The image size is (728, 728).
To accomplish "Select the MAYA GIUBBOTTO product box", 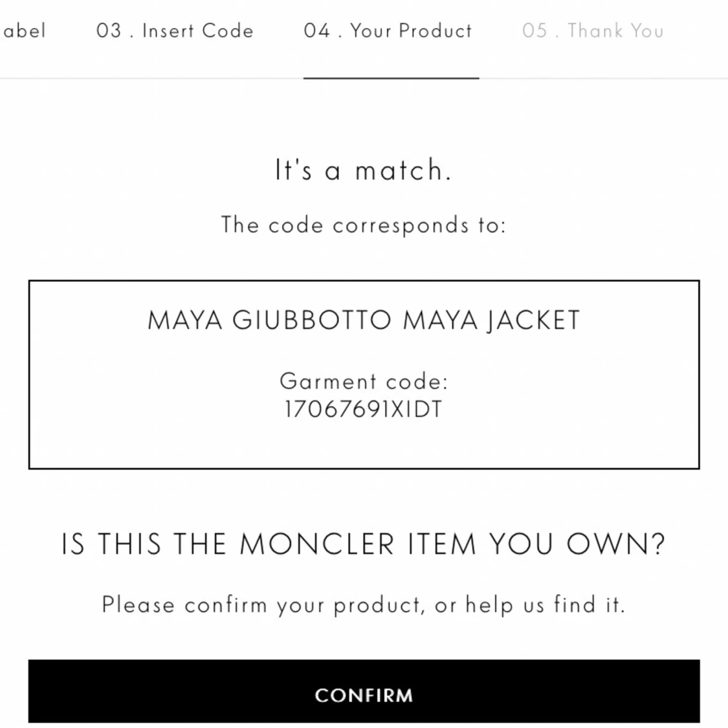I will pos(364,373).
